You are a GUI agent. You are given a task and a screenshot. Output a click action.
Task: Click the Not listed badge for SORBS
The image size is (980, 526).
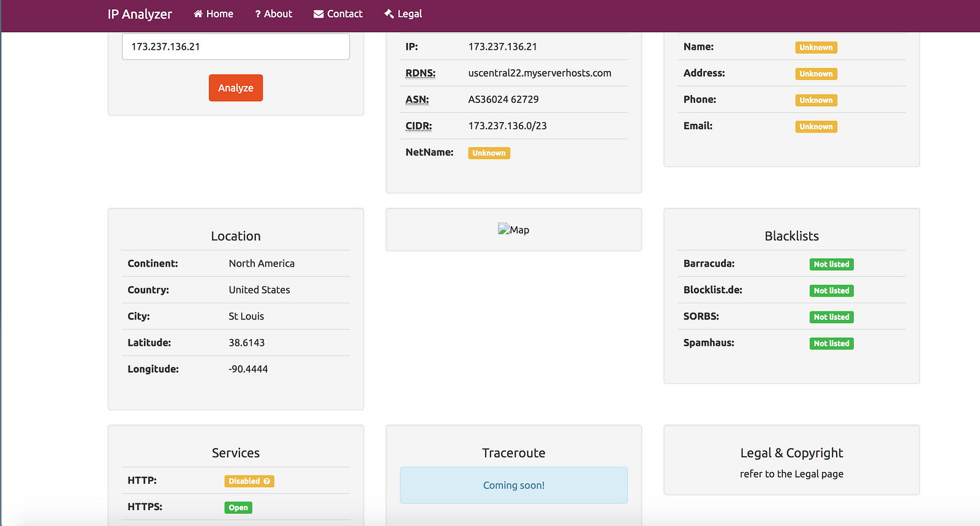(832, 318)
